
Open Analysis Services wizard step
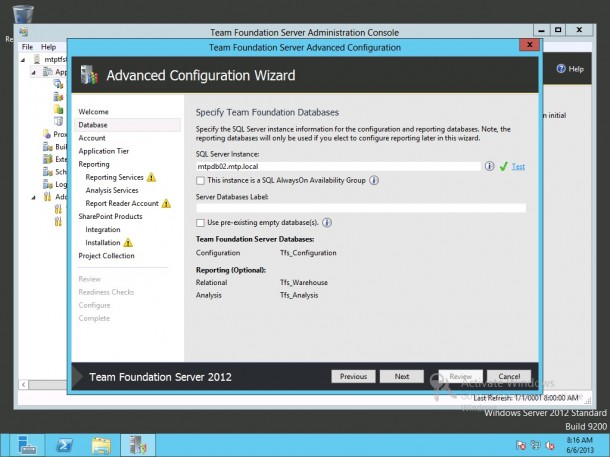pos(112,190)
